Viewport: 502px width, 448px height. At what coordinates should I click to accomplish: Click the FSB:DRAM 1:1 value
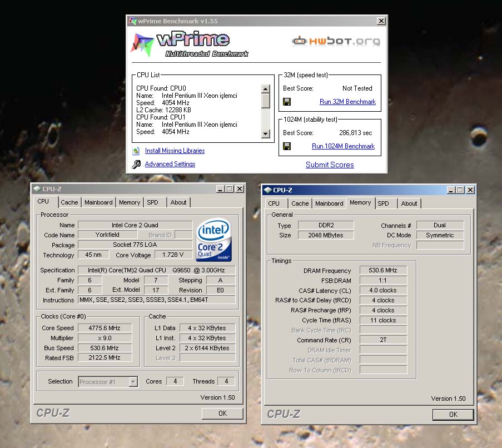[x=383, y=281]
